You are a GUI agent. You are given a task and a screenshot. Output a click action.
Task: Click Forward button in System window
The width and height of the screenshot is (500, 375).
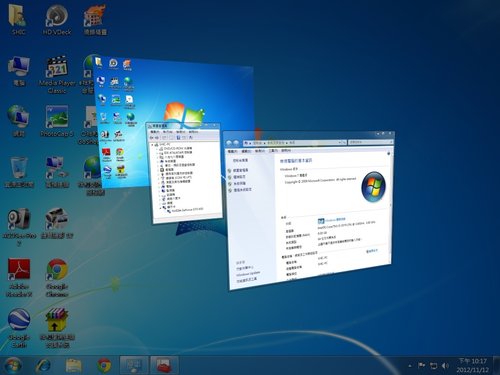tap(236, 143)
